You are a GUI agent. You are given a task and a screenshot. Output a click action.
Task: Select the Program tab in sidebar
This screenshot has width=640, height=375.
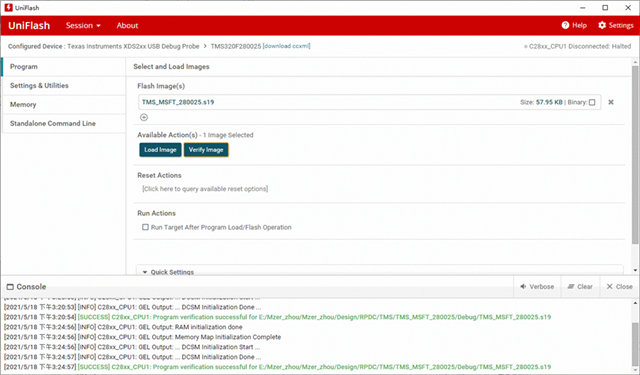[64, 67]
